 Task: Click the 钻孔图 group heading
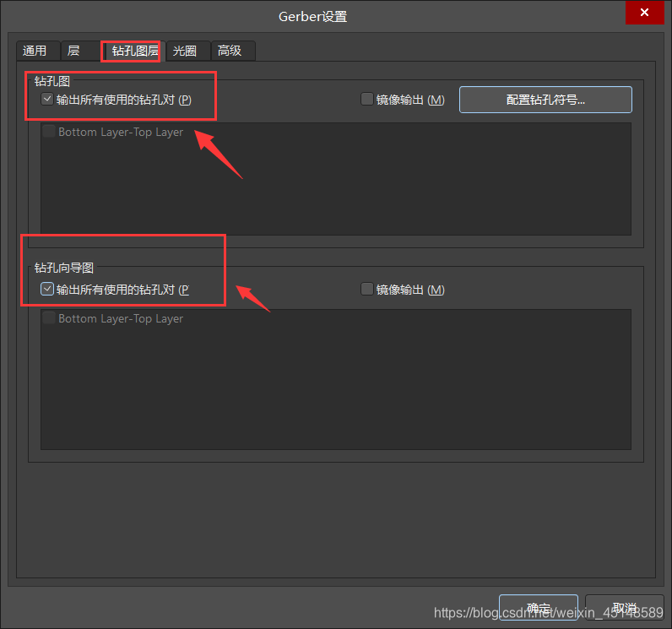coord(52,81)
